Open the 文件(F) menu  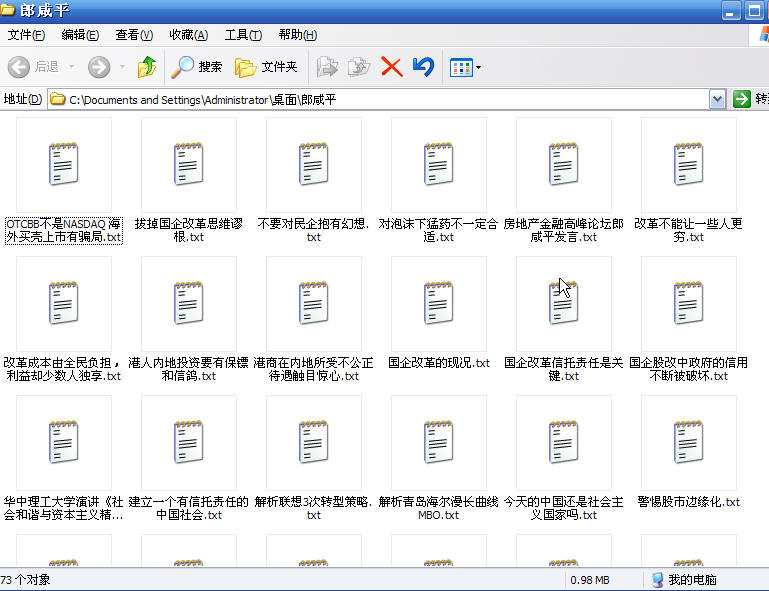26,35
